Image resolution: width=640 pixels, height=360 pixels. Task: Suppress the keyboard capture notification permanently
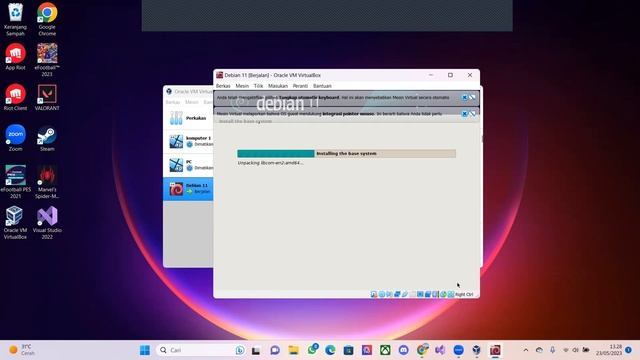[473, 98]
